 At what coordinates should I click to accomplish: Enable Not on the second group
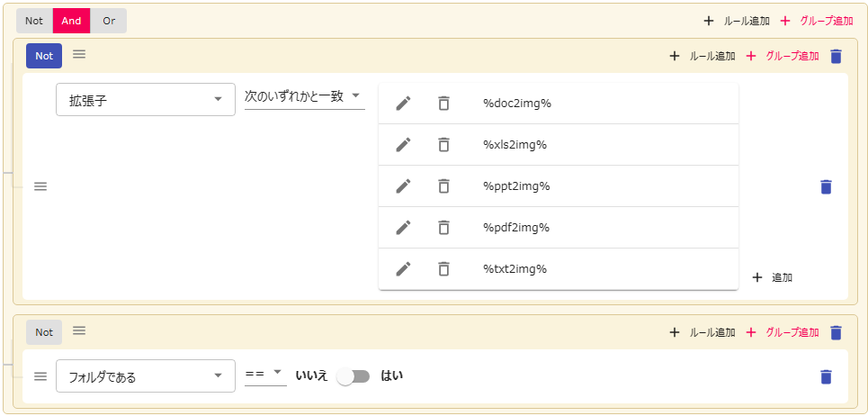44,332
